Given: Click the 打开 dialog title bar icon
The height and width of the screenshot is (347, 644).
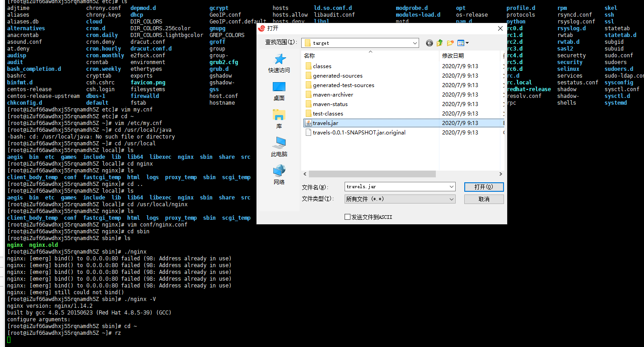Looking at the screenshot, I should tap(261, 28).
